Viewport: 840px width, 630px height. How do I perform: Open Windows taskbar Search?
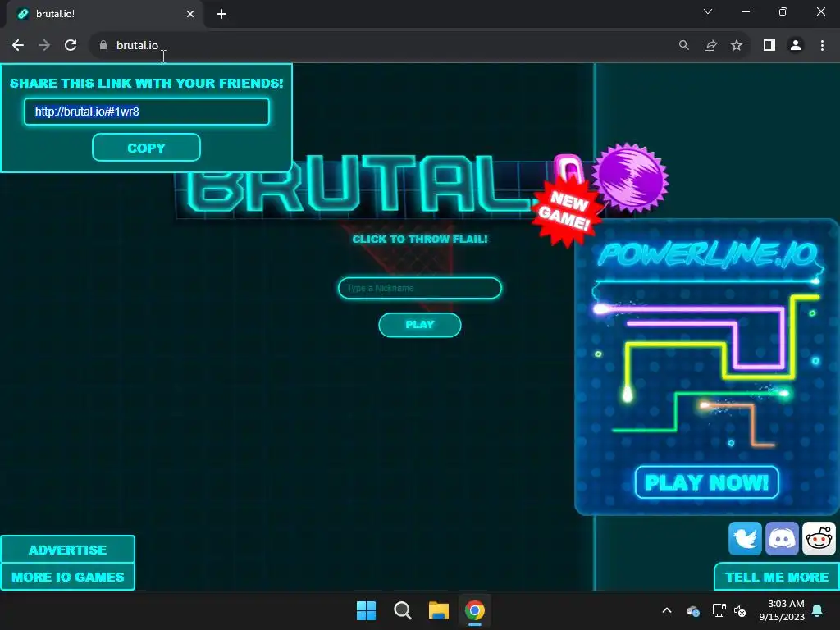click(x=402, y=610)
